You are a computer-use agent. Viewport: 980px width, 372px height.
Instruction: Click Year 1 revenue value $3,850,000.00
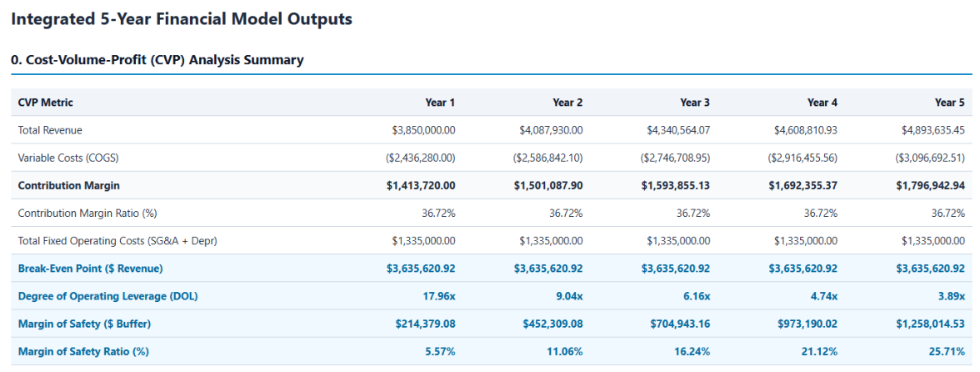(423, 130)
